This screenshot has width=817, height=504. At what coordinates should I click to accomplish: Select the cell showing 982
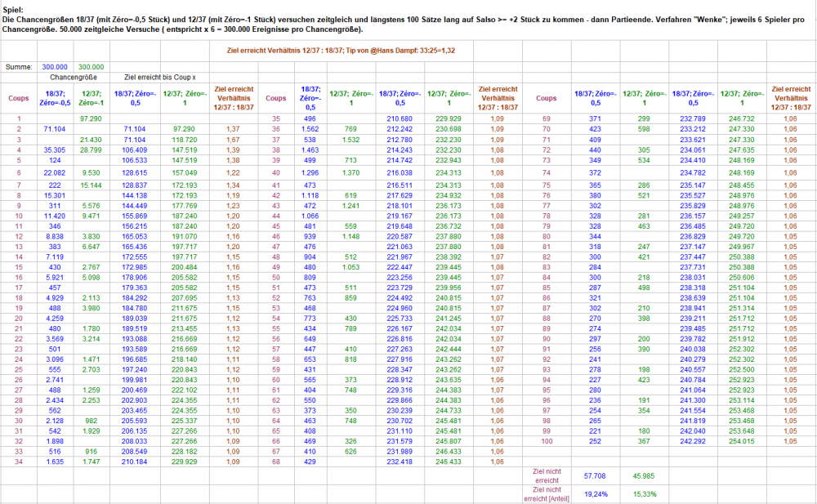click(x=92, y=421)
